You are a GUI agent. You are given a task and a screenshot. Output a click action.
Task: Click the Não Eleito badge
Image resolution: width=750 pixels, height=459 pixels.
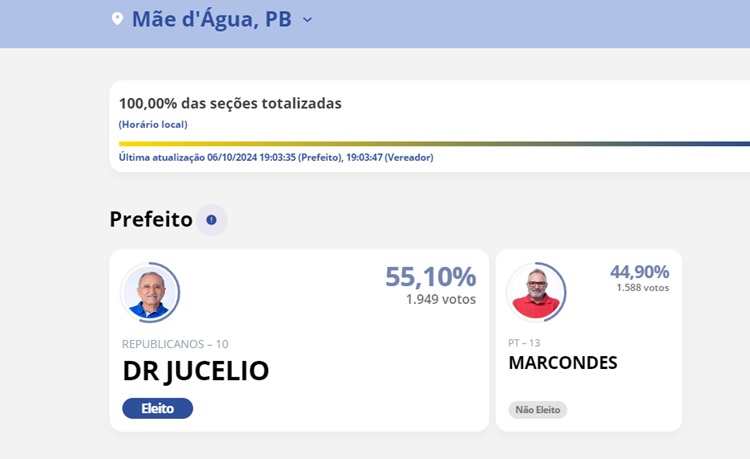pos(537,410)
